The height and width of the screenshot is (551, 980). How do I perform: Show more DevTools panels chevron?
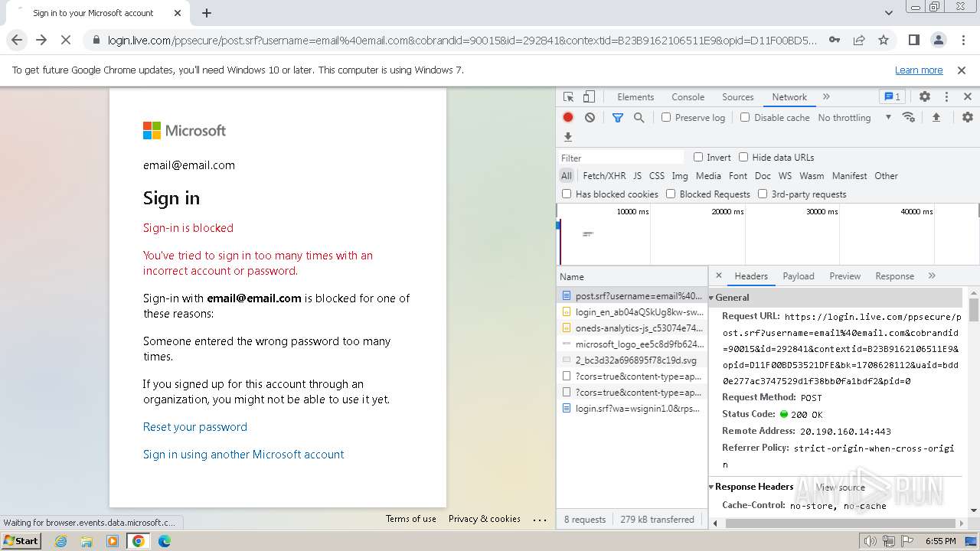(826, 97)
